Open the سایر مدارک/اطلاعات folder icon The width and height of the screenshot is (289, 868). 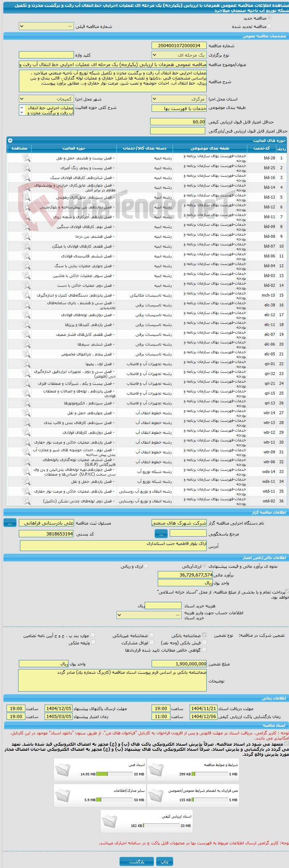[63, 795]
